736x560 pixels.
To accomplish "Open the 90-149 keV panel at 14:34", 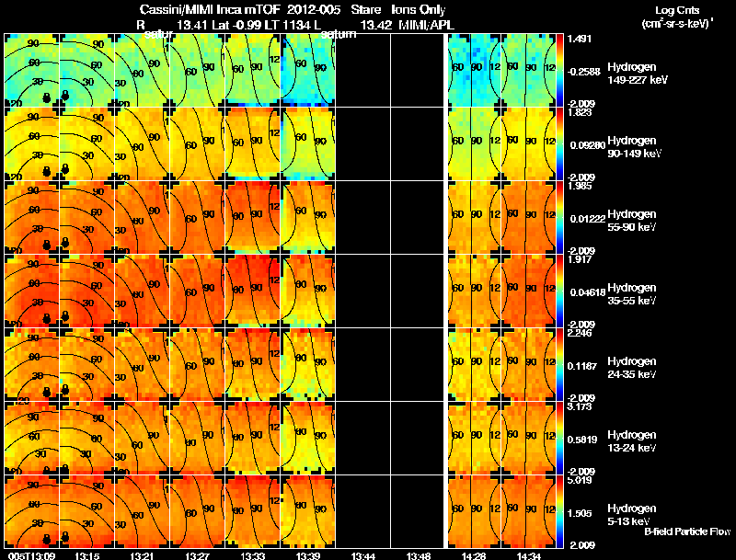I will (x=528, y=144).
